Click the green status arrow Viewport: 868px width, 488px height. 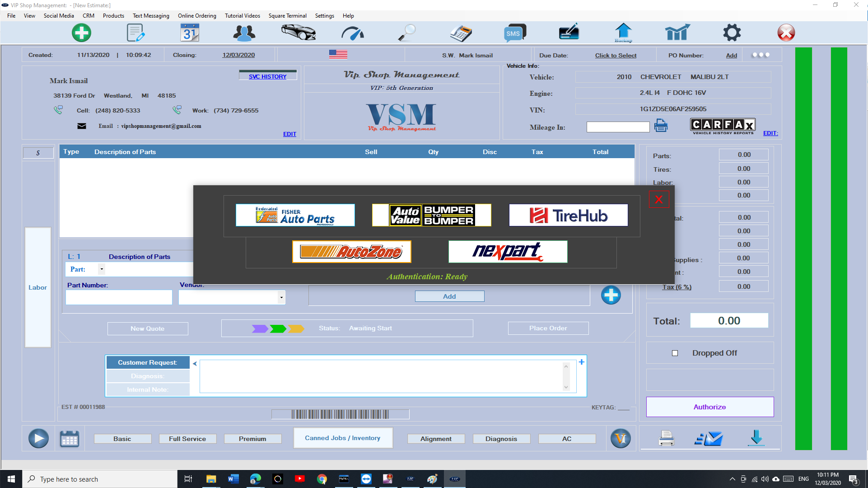(x=278, y=328)
